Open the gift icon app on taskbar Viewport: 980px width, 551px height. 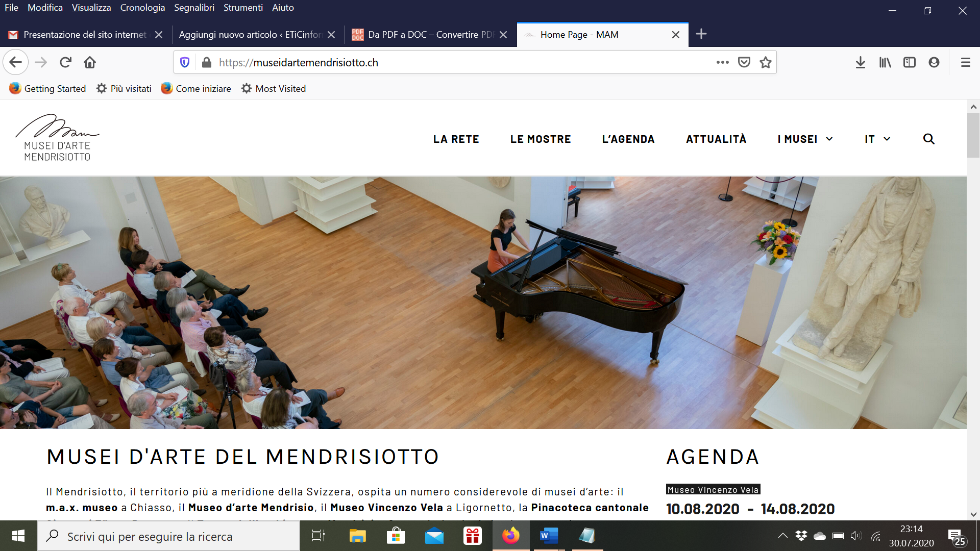coord(473,536)
